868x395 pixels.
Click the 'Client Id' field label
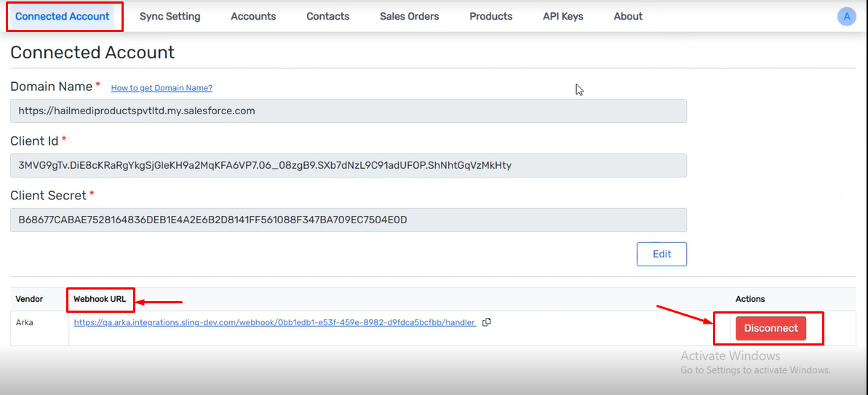[x=34, y=141]
